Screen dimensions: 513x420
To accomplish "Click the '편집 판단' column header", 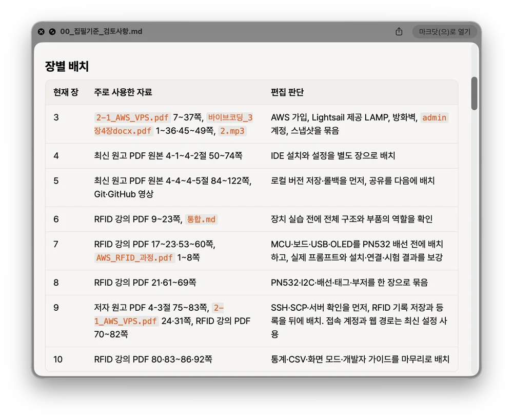I will pos(287,92).
